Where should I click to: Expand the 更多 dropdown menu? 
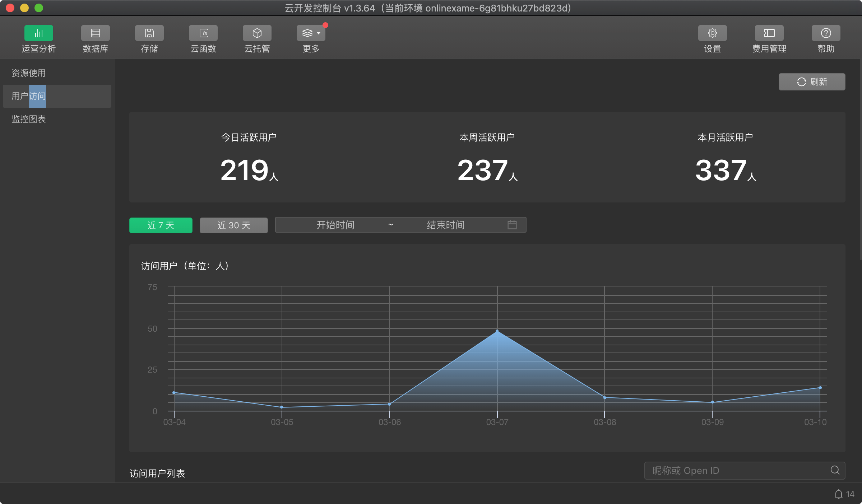click(x=311, y=33)
